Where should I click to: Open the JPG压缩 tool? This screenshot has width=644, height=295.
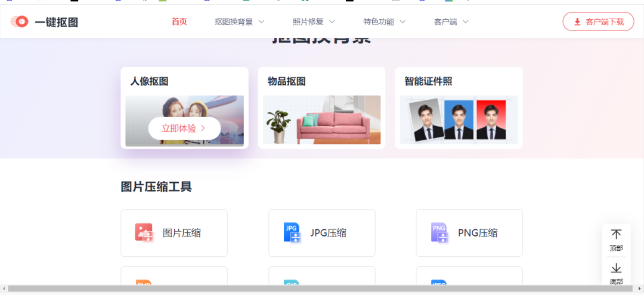coord(322,233)
